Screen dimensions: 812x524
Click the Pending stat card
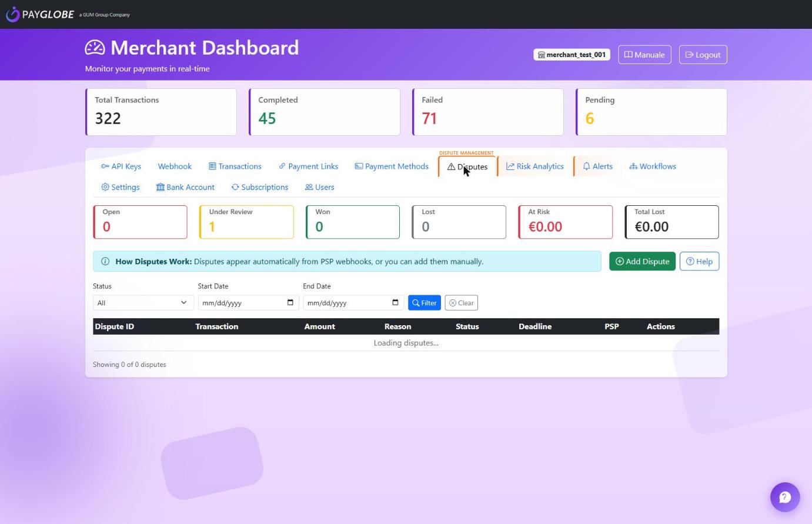point(651,112)
